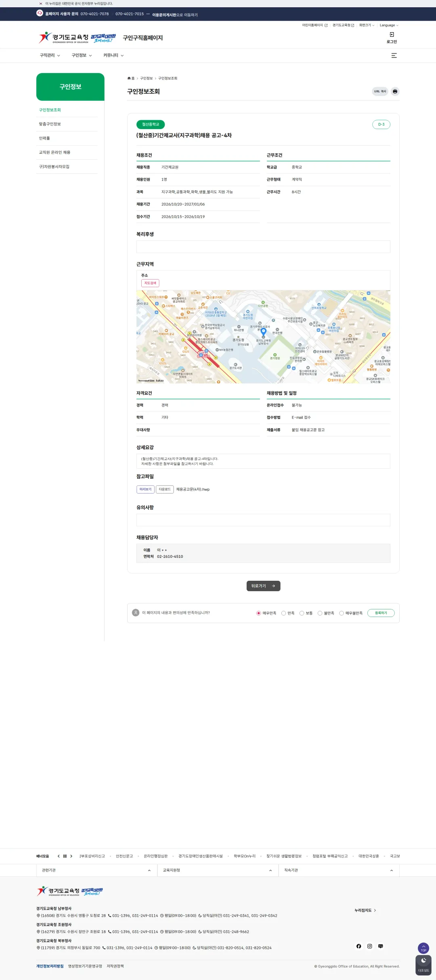Open the Language dropdown
Screen dimensions: 436x980
[x=389, y=25]
